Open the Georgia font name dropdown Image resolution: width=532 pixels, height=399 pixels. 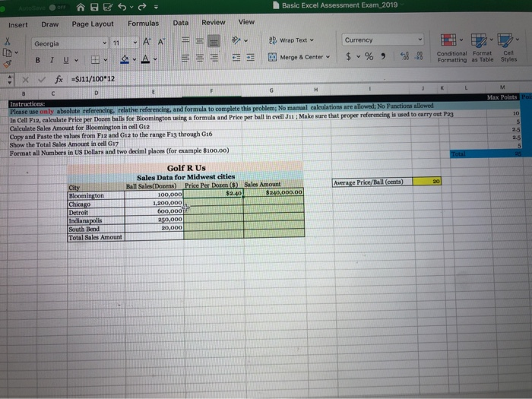click(105, 43)
